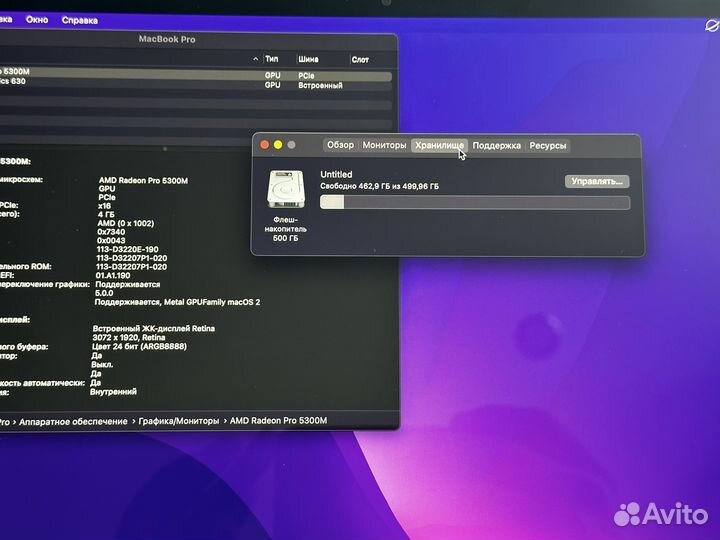
Task: Click the Цвет 24 бит (ARGB8888) value
Action: tap(139, 346)
